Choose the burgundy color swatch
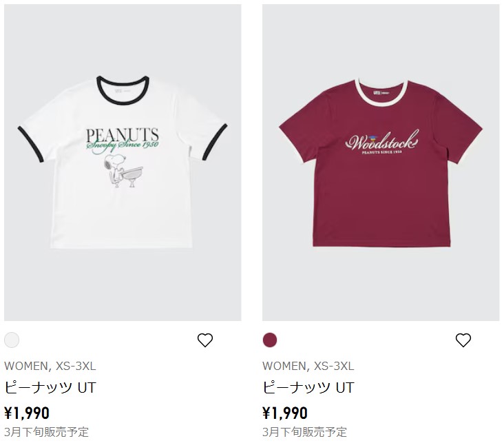 270,340
